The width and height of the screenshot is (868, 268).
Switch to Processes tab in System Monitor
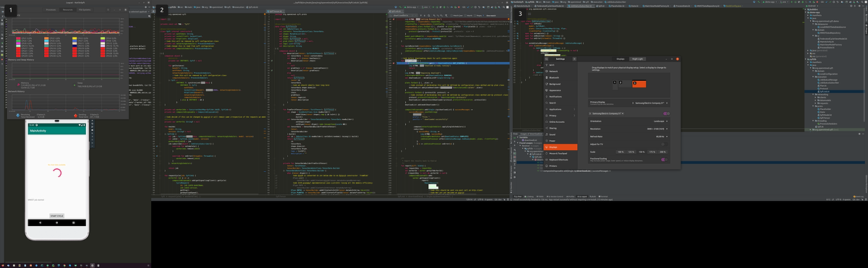coord(51,10)
